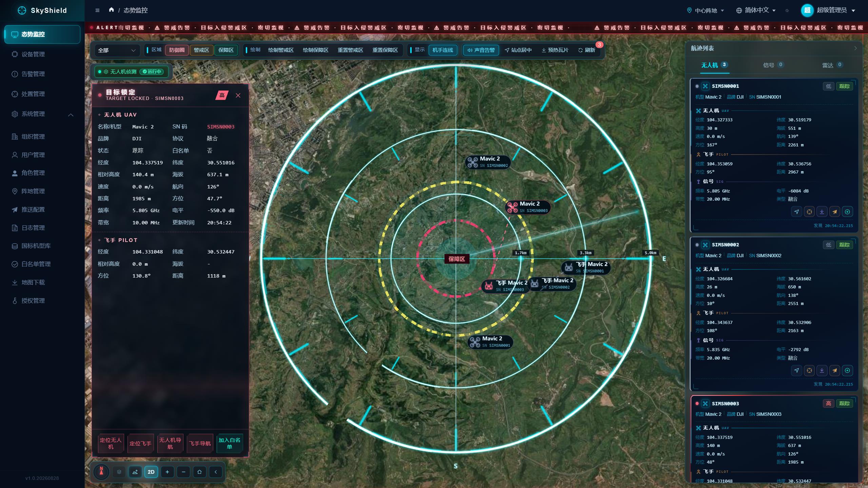Image resolution: width=868 pixels, height=488 pixels.
Task: Click SIMSN0001 card orange paper plane icon
Action: 835,212
